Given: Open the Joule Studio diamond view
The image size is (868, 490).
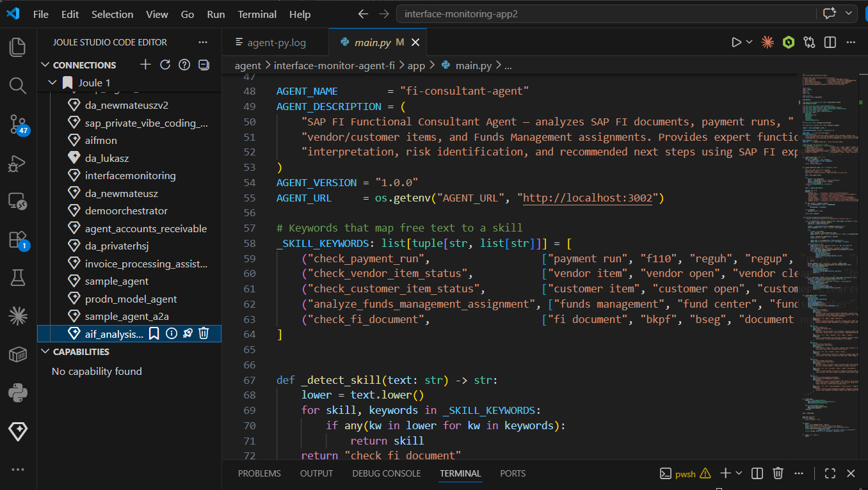Looking at the screenshot, I should [18, 432].
